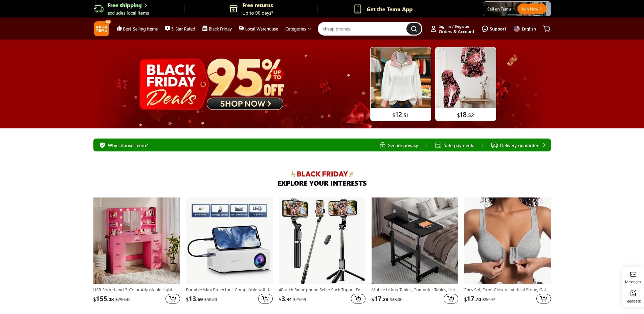Open the Messages chat icon

[633, 277]
